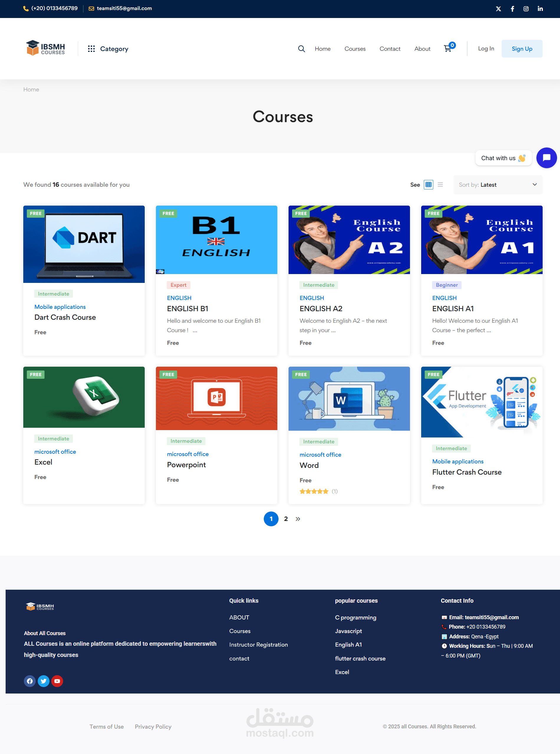The image size is (560, 754).
Task: Open the English Course A2 thumbnail
Action: (349, 240)
